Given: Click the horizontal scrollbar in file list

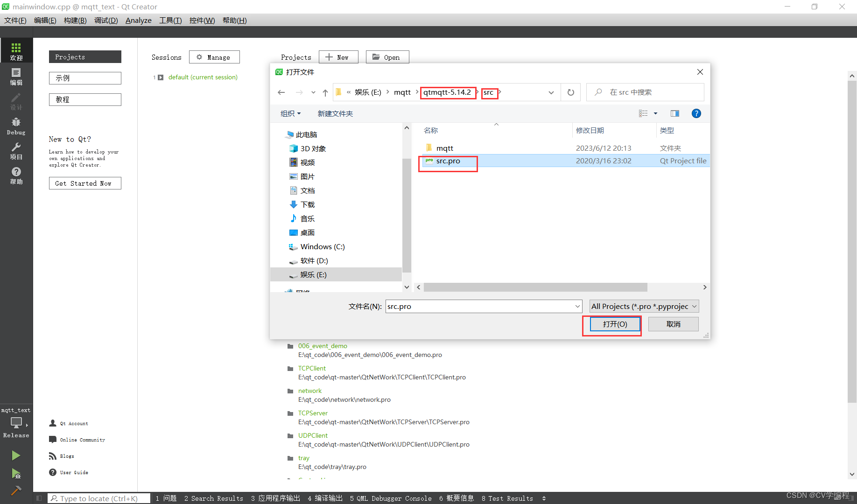Looking at the screenshot, I should click(x=535, y=287).
